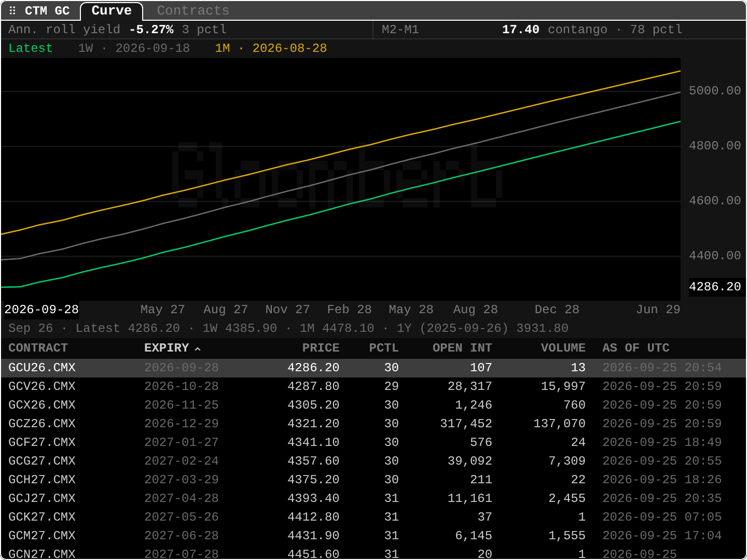747x560 pixels.
Task: Sort table by PRICE column
Action: coord(321,348)
